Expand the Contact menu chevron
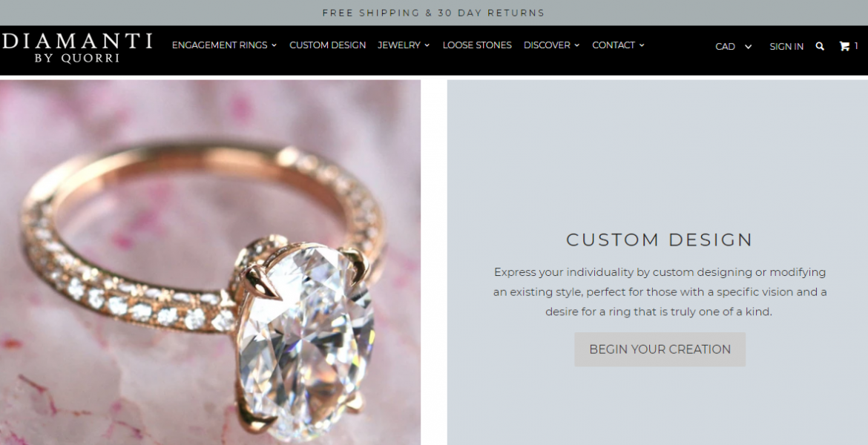Viewport: 868px width, 445px height. tap(642, 45)
